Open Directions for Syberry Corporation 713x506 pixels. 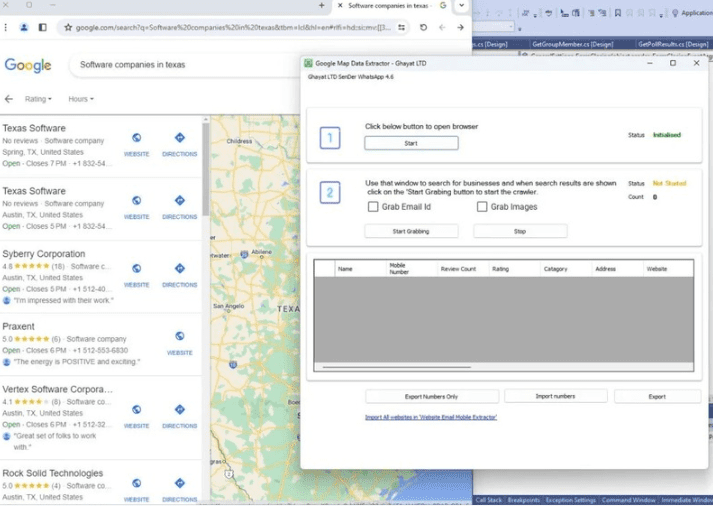point(180,269)
